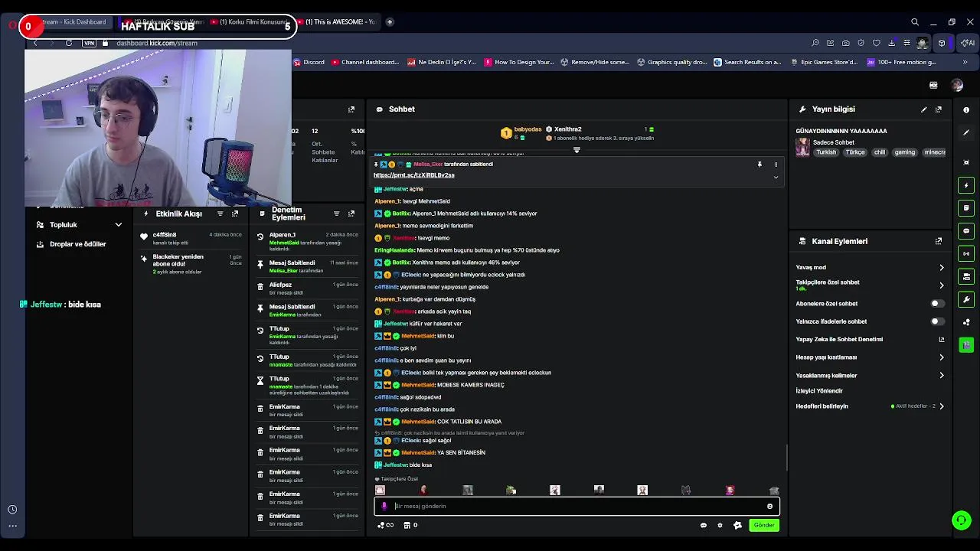Click the pencil icon in right sidebar
The image size is (980, 551).
click(966, 132)
